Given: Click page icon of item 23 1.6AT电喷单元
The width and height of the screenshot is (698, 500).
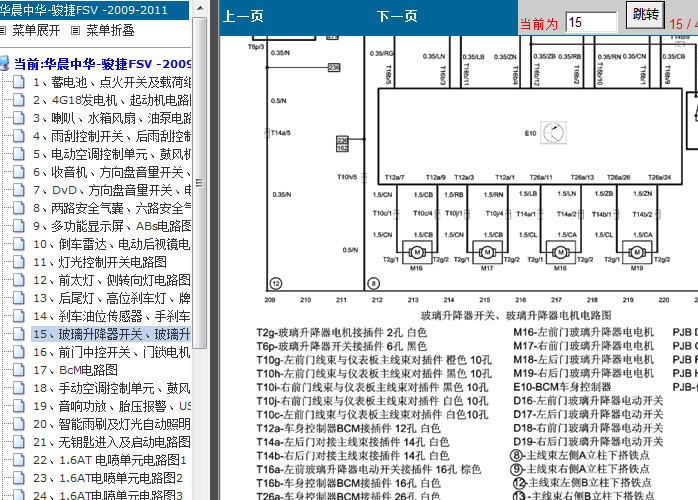Looking at the screenshot, I should [x=19, y=478].
